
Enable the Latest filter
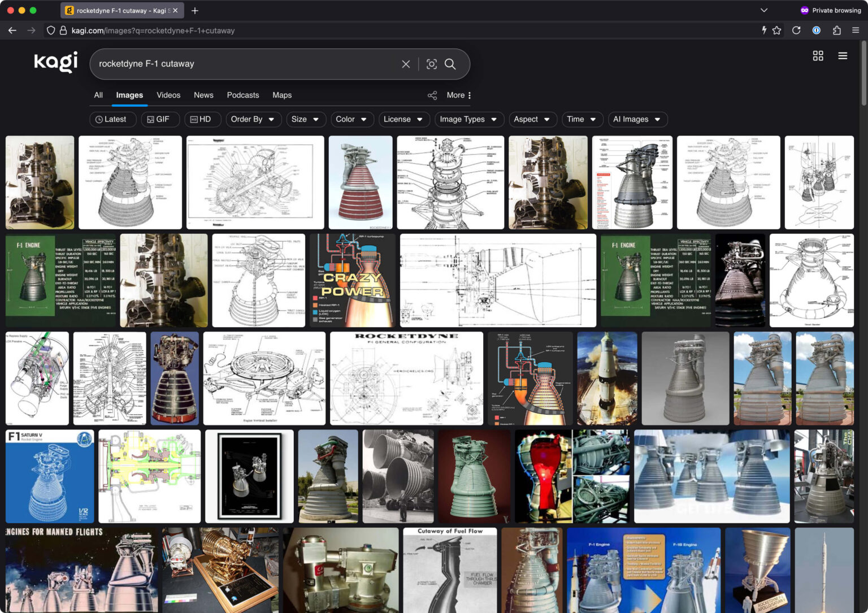point(112,119)
